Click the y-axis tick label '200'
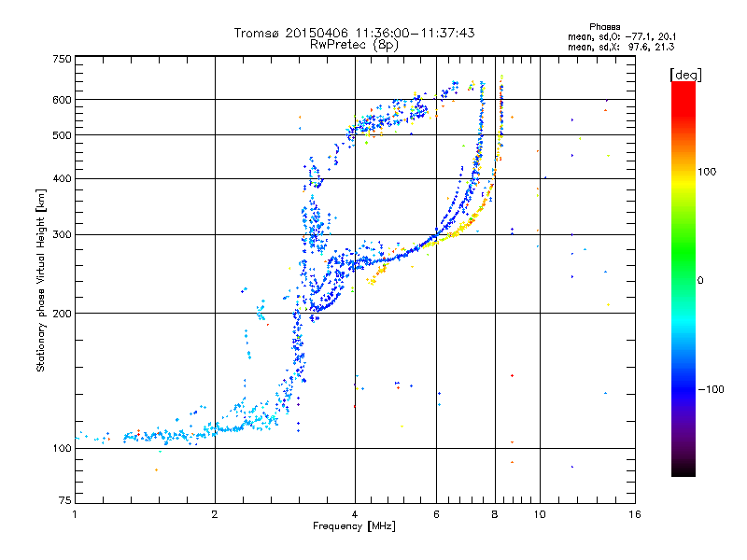This screenshot has width=747, height=560. click(62, 314)
